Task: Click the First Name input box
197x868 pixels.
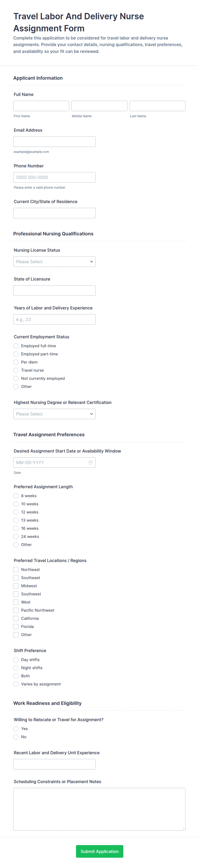Action: pyautogui.click(x=41, y=106)
